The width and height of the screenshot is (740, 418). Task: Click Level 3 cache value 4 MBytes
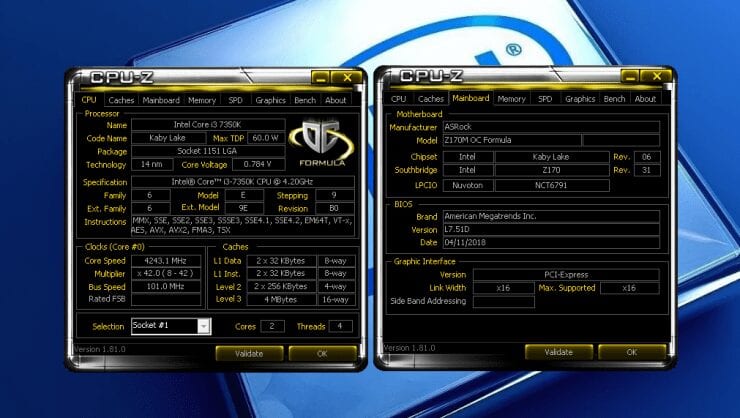pyautogui.click(x=281, y=299)
